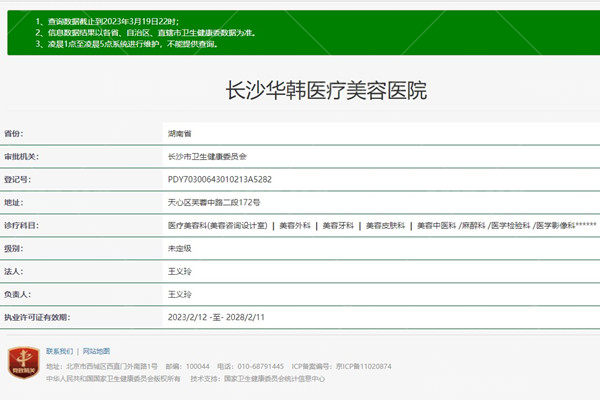Click notice line one about 2023年3月19日22时
The height and width of the screenshot is (400, 600).
coord(108,21)
